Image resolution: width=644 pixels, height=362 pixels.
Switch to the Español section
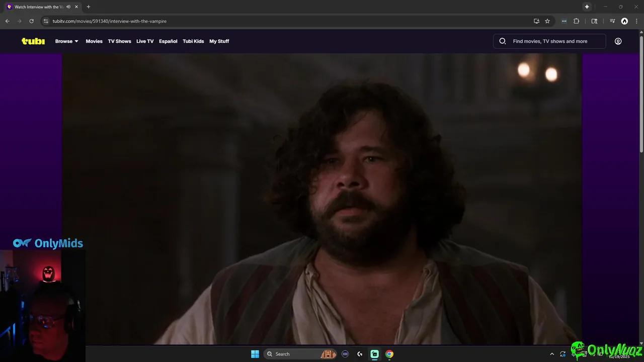pos(168,41)
